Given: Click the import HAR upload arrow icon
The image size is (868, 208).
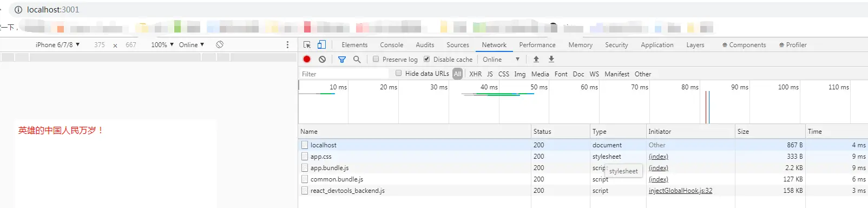Looking at the screenshot, I should pos(536,59).
